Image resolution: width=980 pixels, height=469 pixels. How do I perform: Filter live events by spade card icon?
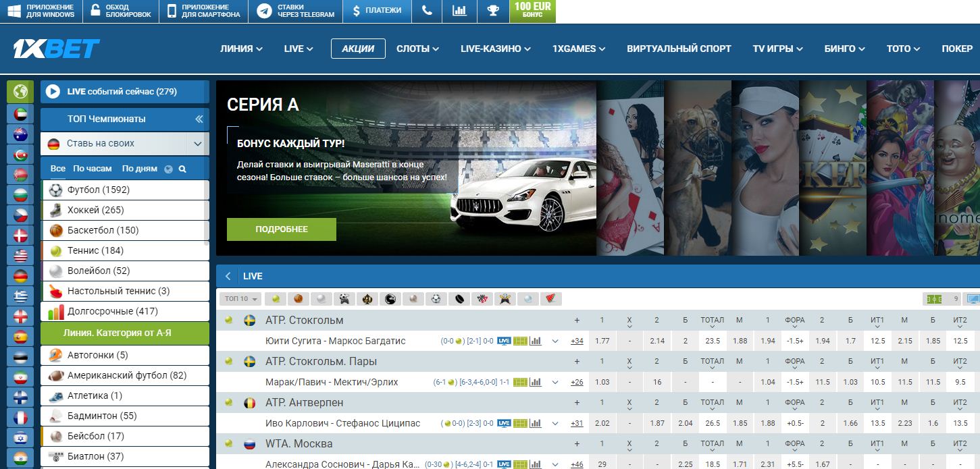(367, 298)
